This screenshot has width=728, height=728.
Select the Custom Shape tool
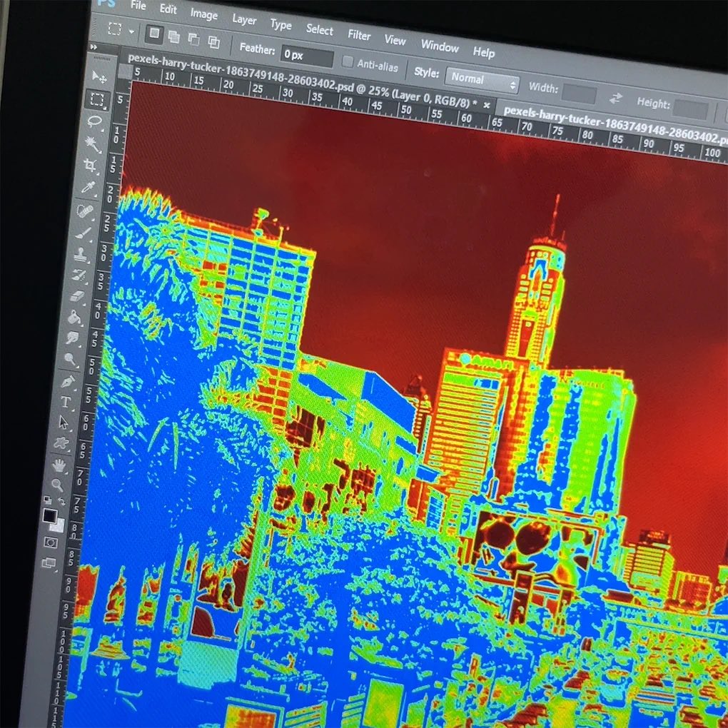click(61, 443)
